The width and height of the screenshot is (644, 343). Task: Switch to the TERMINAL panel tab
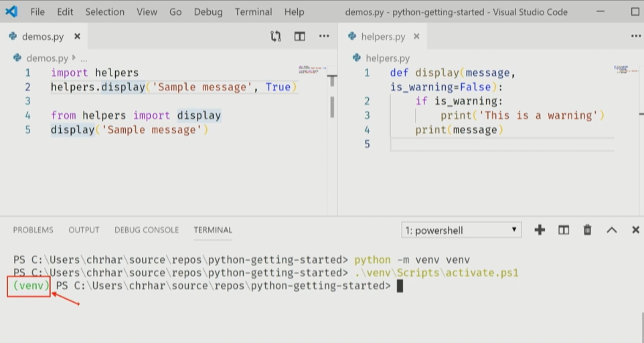click(213, 230)
